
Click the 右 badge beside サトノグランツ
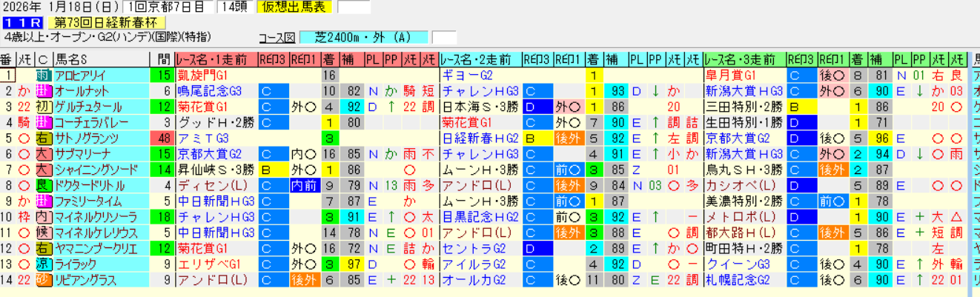click(x=44, y=138)
